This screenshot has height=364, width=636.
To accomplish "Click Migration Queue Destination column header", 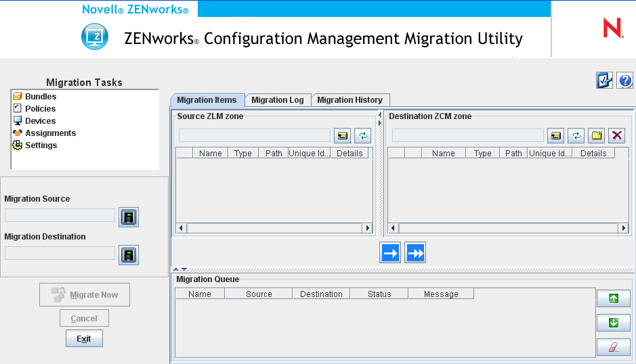I will click(x=321, y=294).
